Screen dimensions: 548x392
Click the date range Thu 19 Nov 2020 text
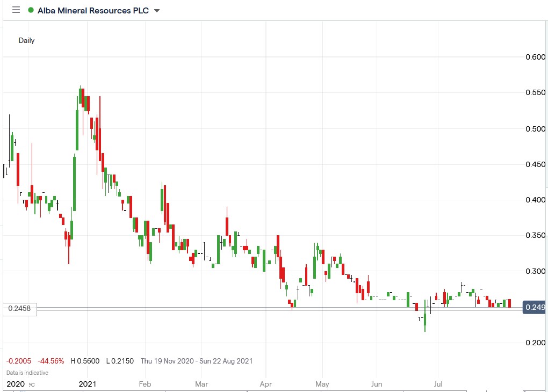(167, 361)
